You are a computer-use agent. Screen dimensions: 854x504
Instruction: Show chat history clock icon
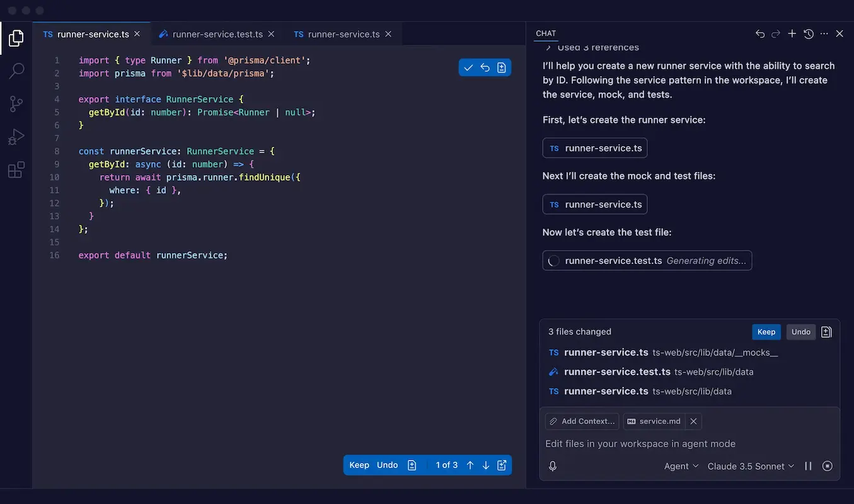coord(809,34)
